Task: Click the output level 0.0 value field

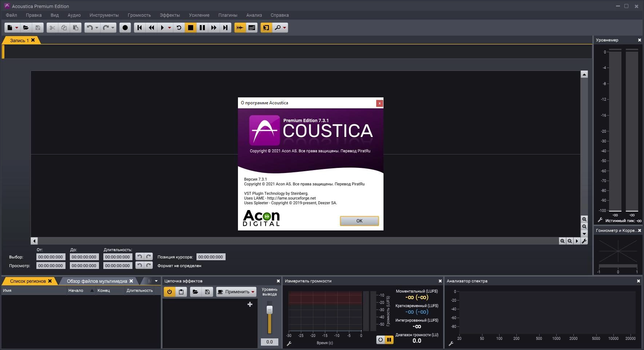Action: pyautogui.click(x=270, y=342)
